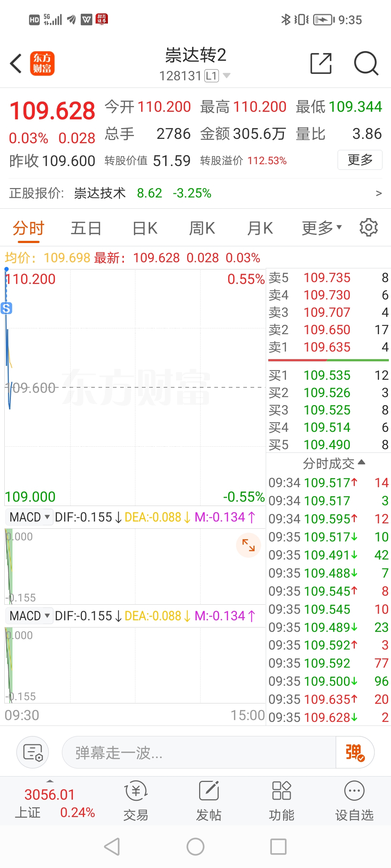Switch to the 五日 tab
The image size is (391, 868).
click(86, 228)
